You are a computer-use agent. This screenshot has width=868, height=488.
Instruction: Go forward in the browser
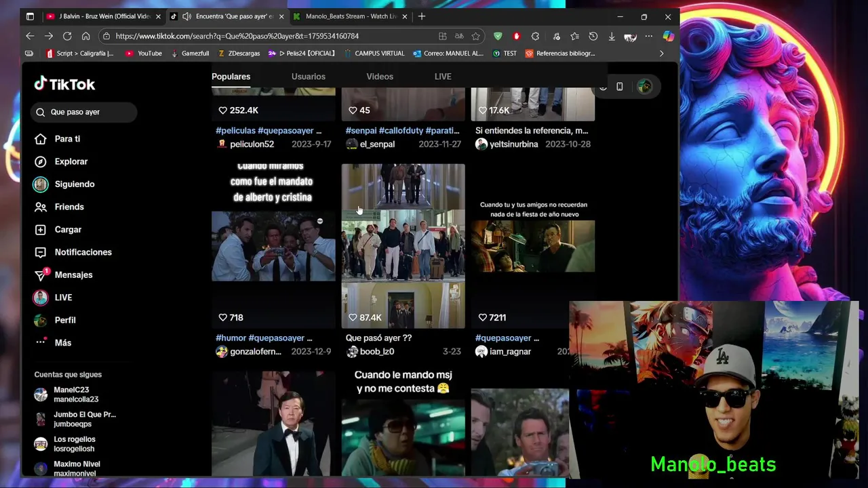pos(49,36)
